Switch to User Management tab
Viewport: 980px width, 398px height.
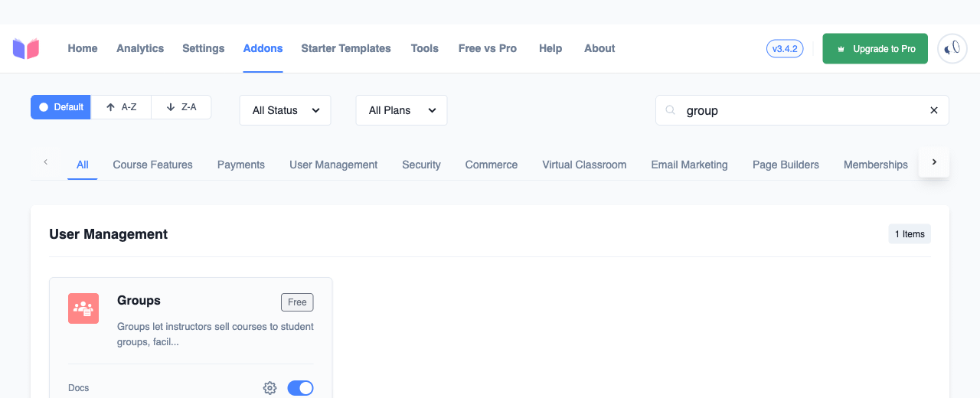coord(334,165)
